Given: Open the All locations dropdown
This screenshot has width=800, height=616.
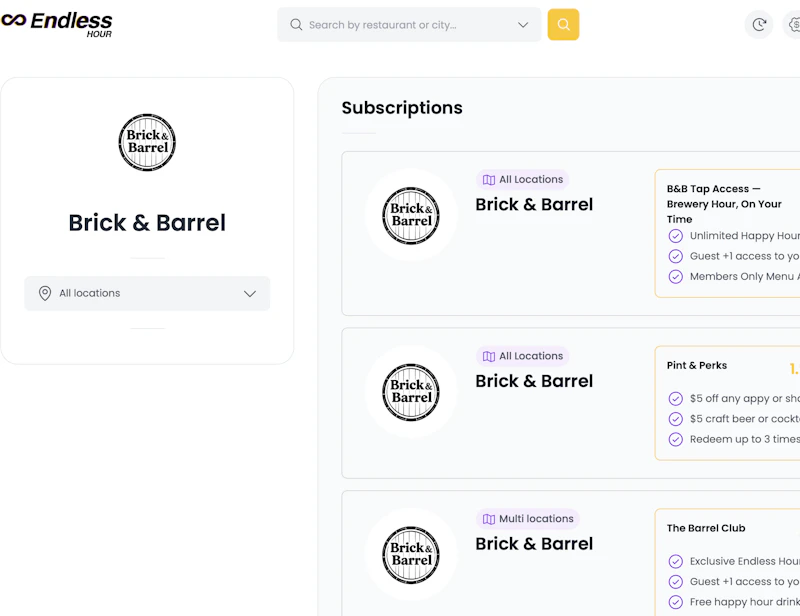Looking at the screenshot, I should click(x=147, y=293).
